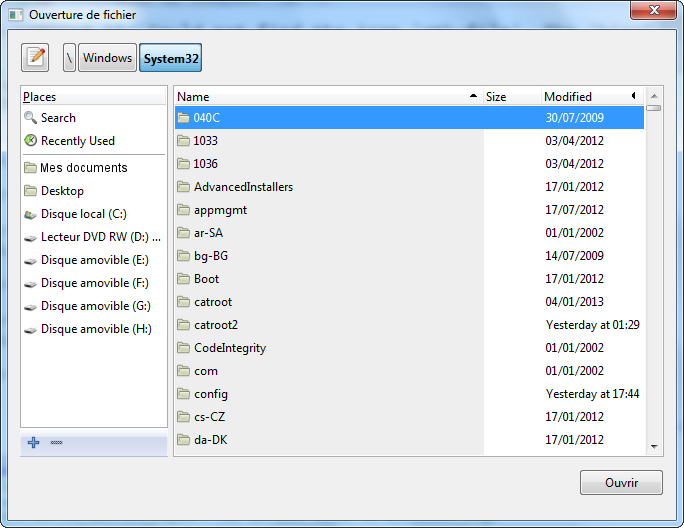This screenshot has width=684, height=528.
Task: Open the Desktop folder in Places
Action: pos(62,191)
